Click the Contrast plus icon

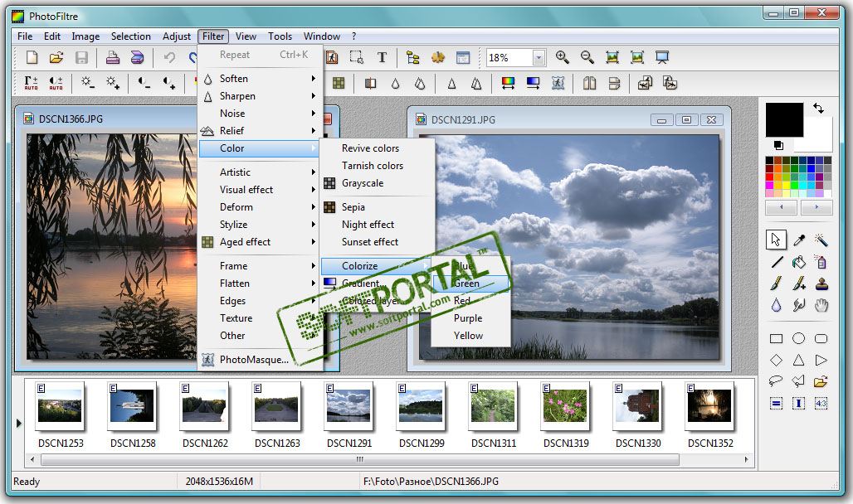point(169,83)
